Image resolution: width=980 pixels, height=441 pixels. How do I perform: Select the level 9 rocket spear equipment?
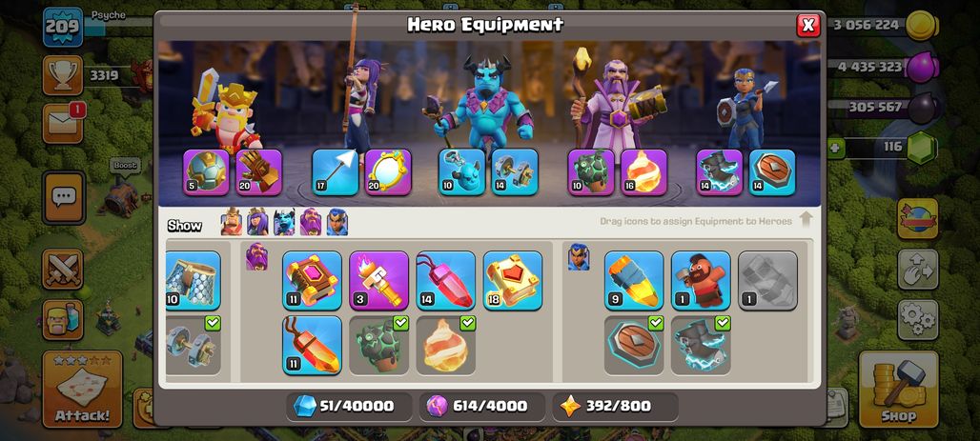634,280
